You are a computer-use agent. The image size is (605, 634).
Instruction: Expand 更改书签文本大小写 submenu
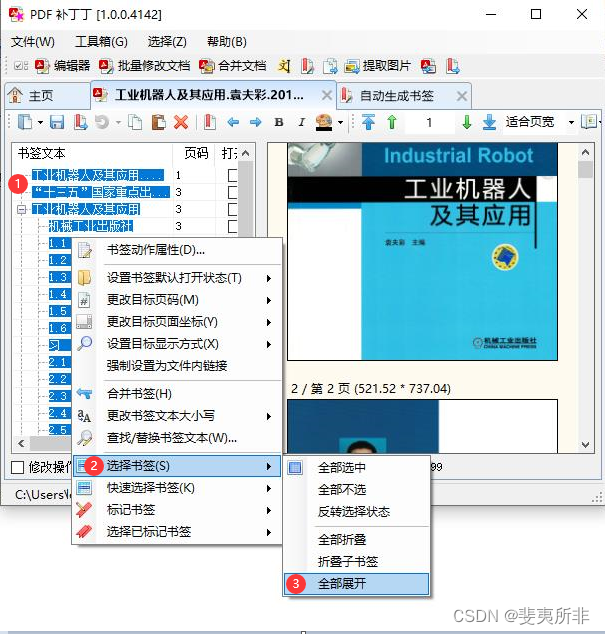178,416
